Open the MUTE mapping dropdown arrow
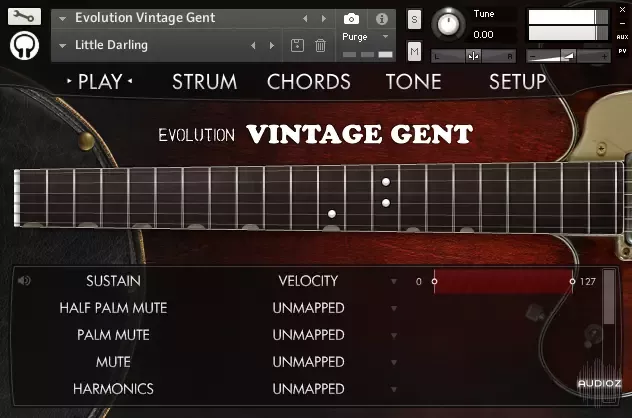 pyautogui.click(x=394, y=362)
